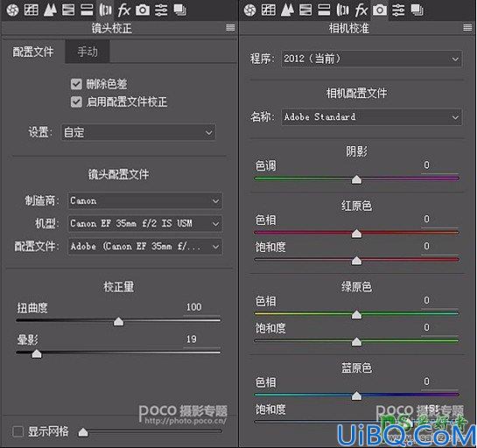Enable the 显示网格 checkbox

click(18, 431)
